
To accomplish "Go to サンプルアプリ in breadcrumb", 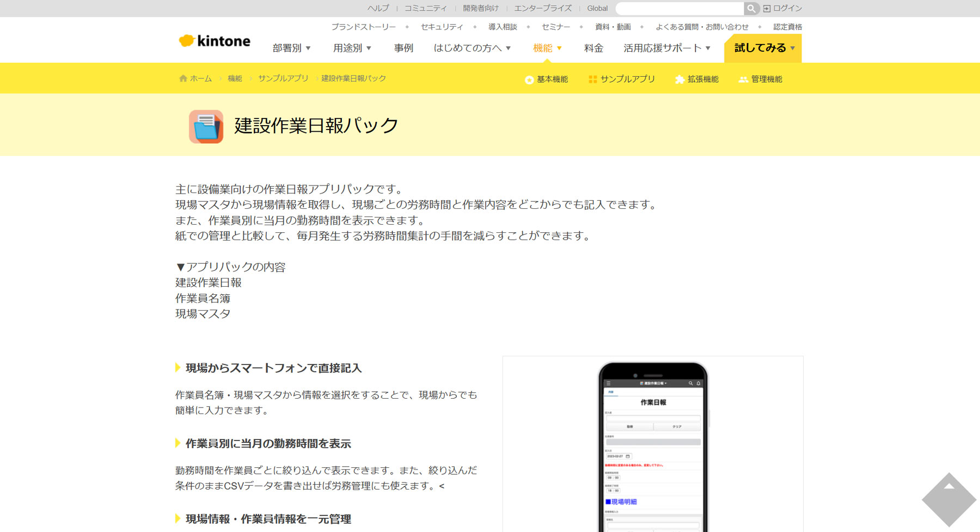I will click(283, 78).
